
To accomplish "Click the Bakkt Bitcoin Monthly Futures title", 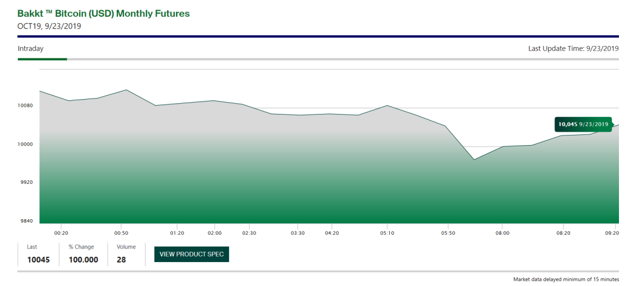I will point(104,14).
